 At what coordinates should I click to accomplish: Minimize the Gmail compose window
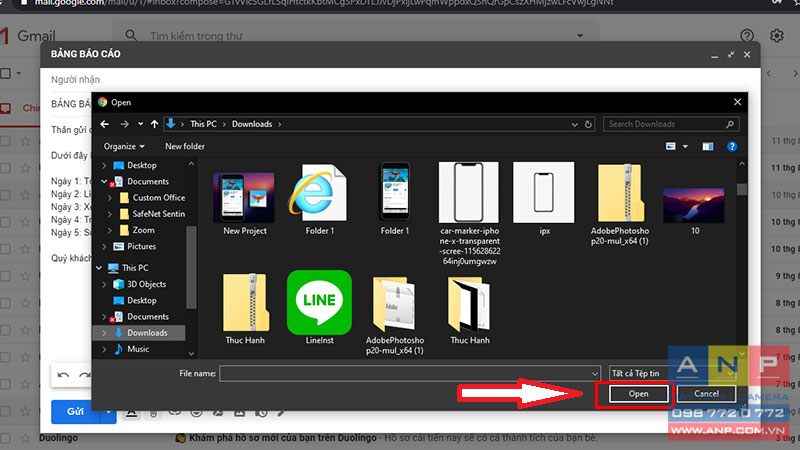coord(714,55)
